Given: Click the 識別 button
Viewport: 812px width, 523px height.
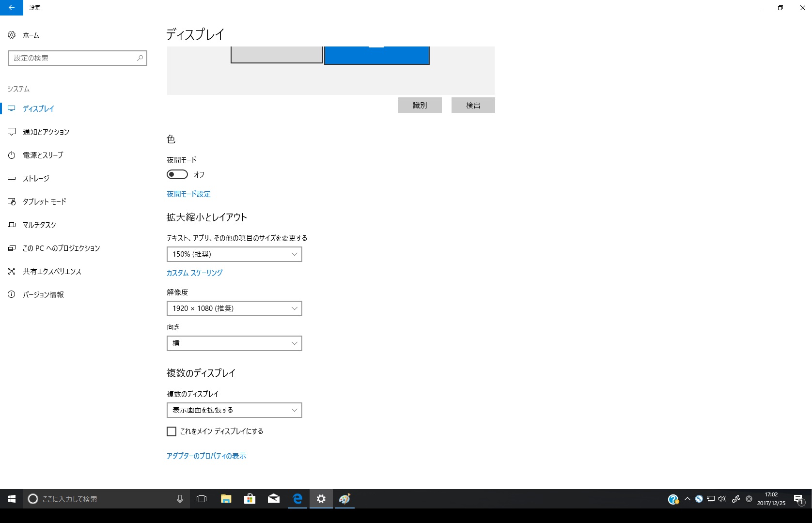Looking at the screenshot, I should (x=420, y=105).
